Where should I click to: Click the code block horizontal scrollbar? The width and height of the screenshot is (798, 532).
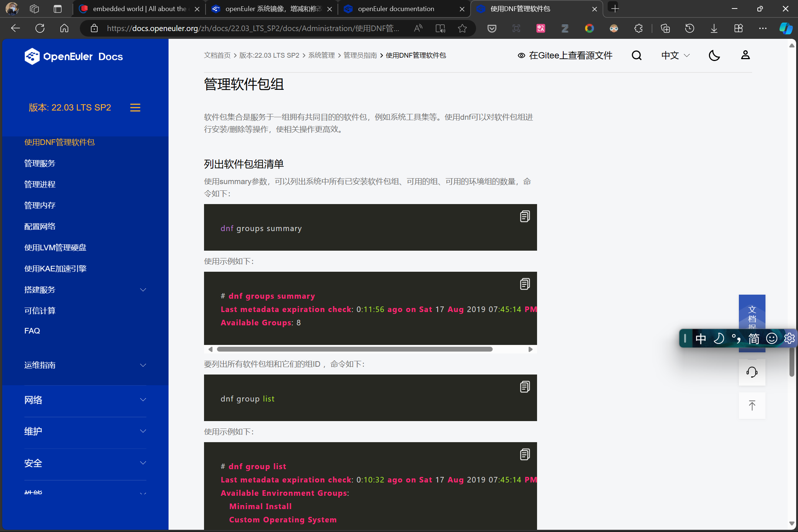click(354, 349)
